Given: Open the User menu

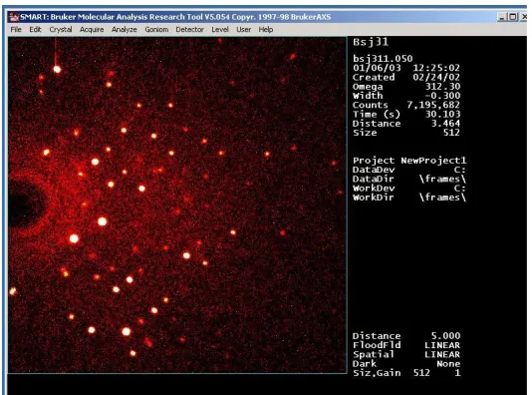Looking at the screenshot, I should click(x=244, y=30).
